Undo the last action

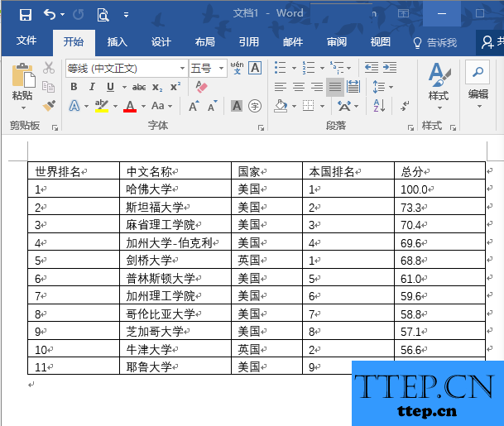coord(50,14)
